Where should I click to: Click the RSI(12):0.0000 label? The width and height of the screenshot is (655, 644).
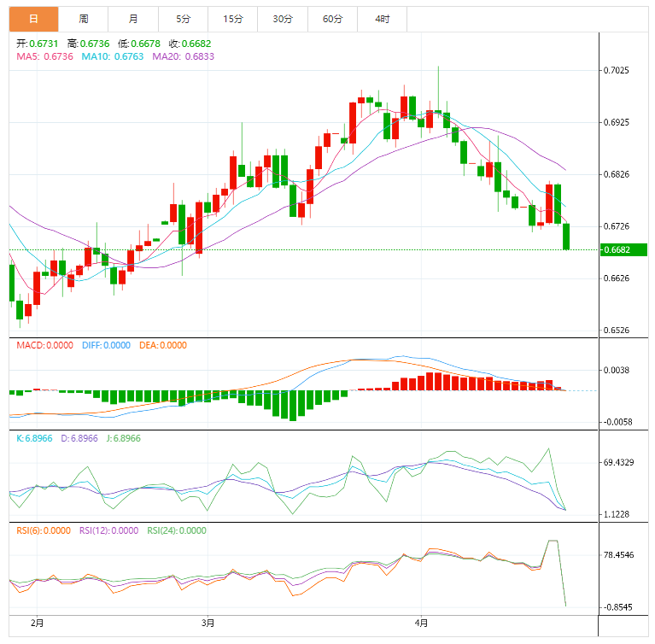[x=109, y=530]
